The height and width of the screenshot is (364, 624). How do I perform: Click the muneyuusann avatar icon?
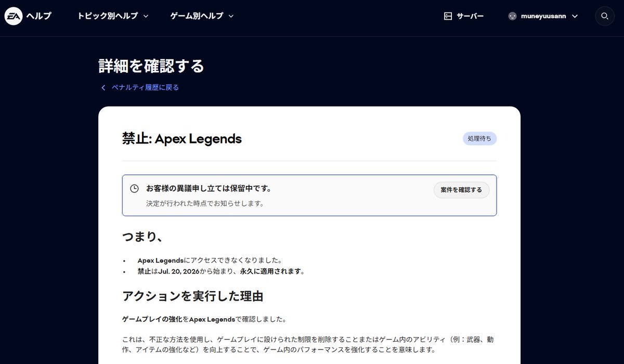(x=513, y=16)
